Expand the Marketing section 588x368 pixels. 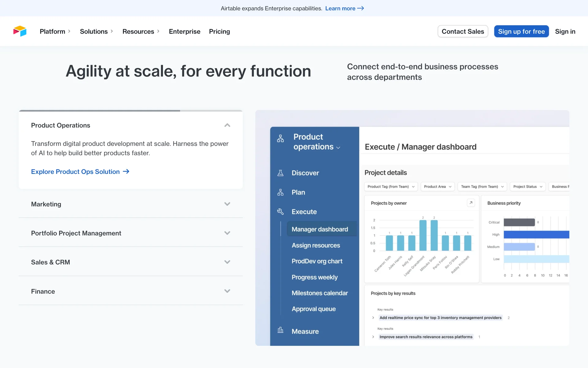(227, 204)
